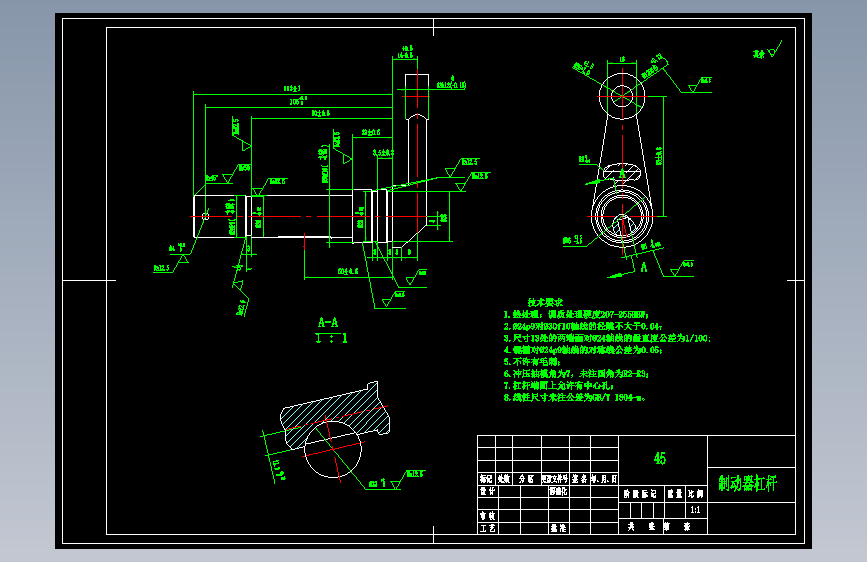Click the material number 45 in title block
The width and height of the screenshot is (867, 562).
(x=660, y=458)
